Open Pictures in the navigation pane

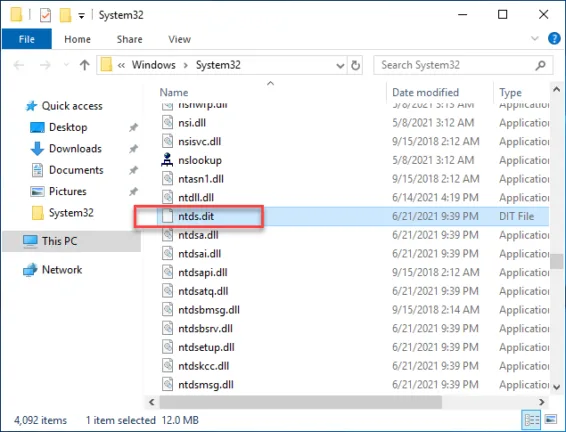coord(58,191)
